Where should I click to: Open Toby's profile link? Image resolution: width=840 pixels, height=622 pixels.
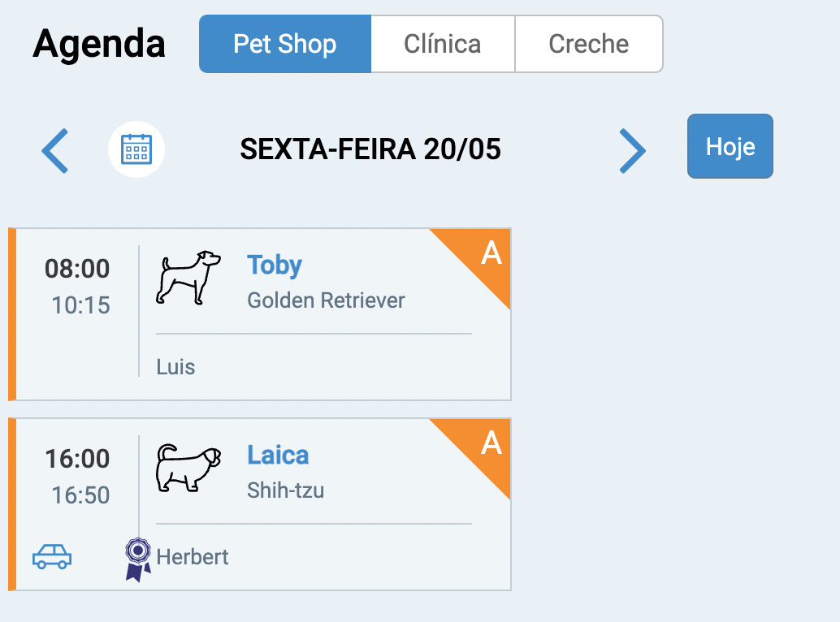pyautogui.click(x=275, y=266)
